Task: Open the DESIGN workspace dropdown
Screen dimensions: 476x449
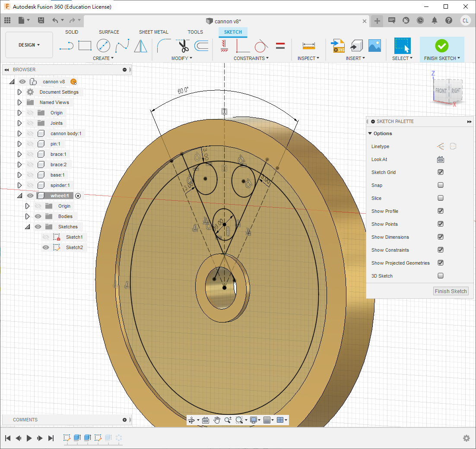Action: pyautogui.click(x=29, y=45)
